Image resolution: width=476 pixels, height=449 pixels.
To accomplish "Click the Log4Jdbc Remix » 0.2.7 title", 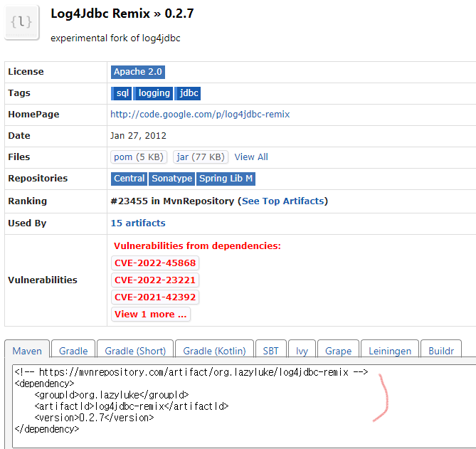I will (122, 14).
